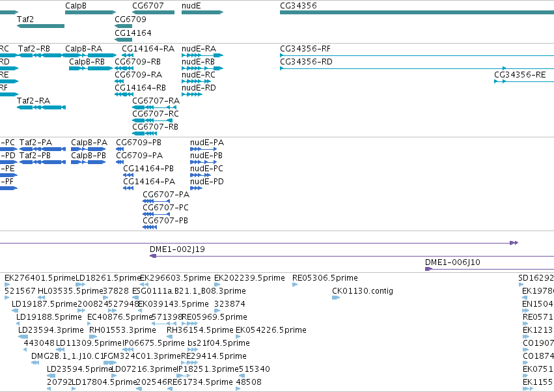
Task: Select the nudE-PB protein label
Action: coord(206,156)
